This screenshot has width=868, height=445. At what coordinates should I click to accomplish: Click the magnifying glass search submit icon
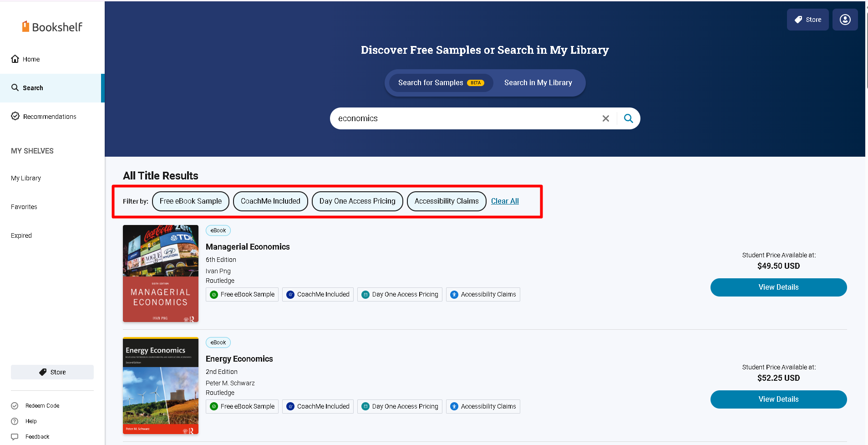628,118
